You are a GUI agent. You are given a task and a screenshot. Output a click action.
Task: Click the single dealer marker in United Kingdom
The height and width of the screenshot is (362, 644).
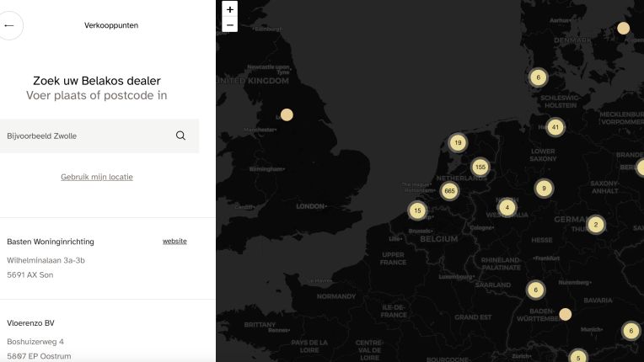click(287, 114)
